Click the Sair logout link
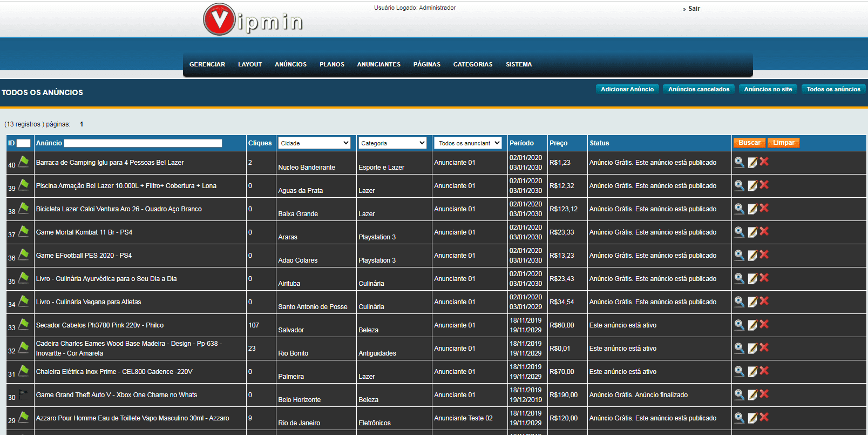The image size is (868, 435). tap(694, 9)
